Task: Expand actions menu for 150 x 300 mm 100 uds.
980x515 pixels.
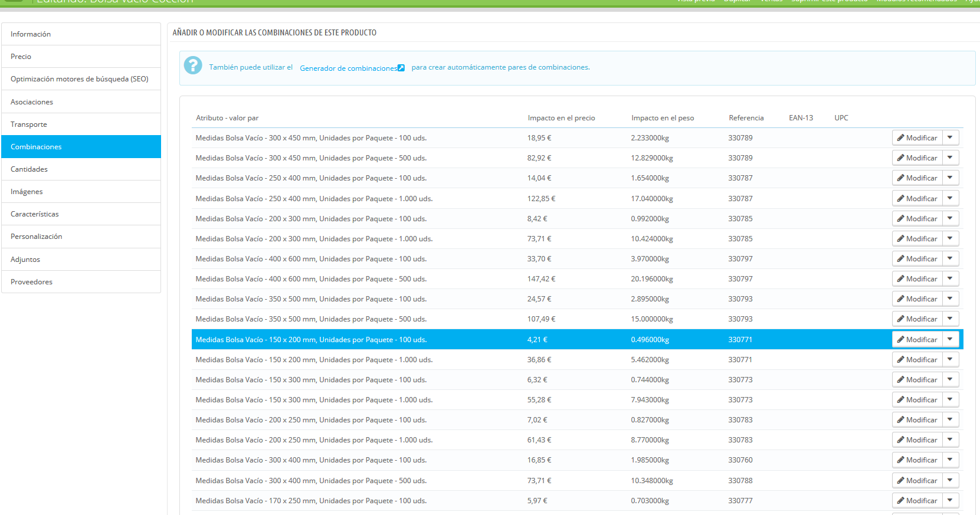Action: tap(950, 380)
